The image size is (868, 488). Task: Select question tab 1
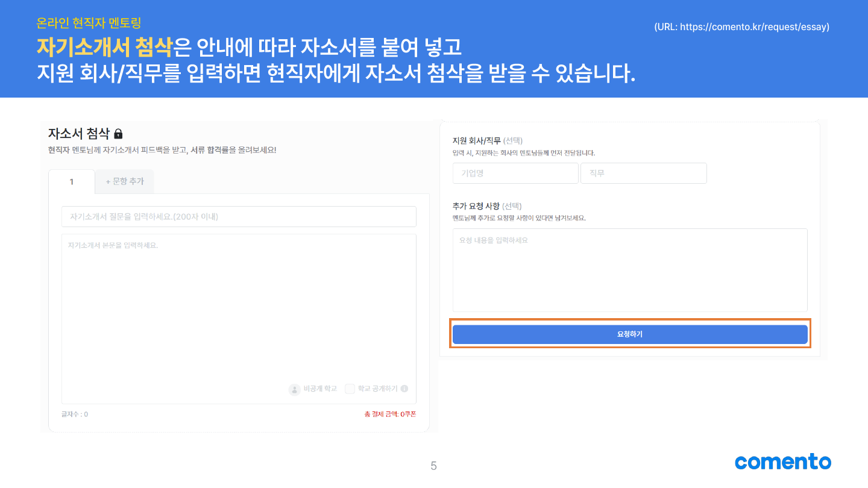point(72,181)
